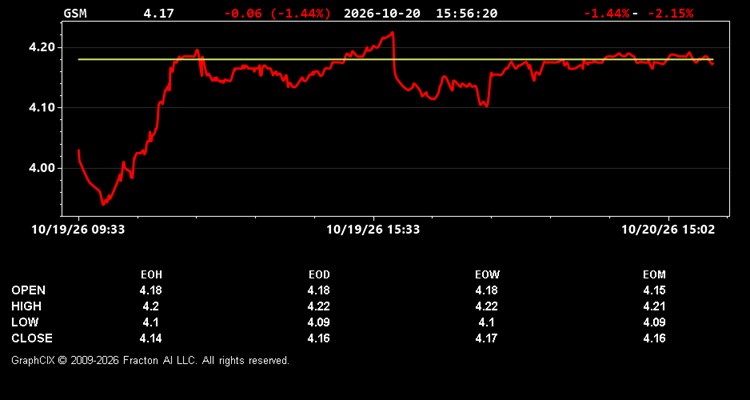Viewport: 750px width, 400px height.
Task: Click the EOW OPEN value 4.18
Action: coord(486,290)
